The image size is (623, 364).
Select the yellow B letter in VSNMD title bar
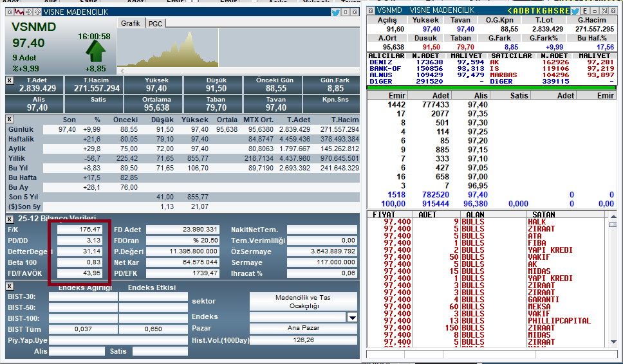pyautogui.click(x=528, y=11)
